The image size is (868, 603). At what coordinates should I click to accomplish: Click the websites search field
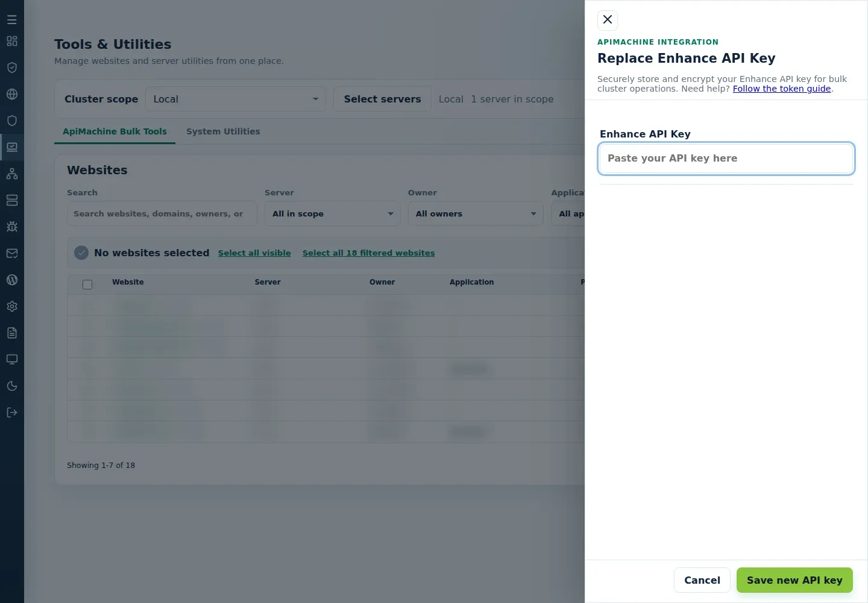click(x=162, y=213)
